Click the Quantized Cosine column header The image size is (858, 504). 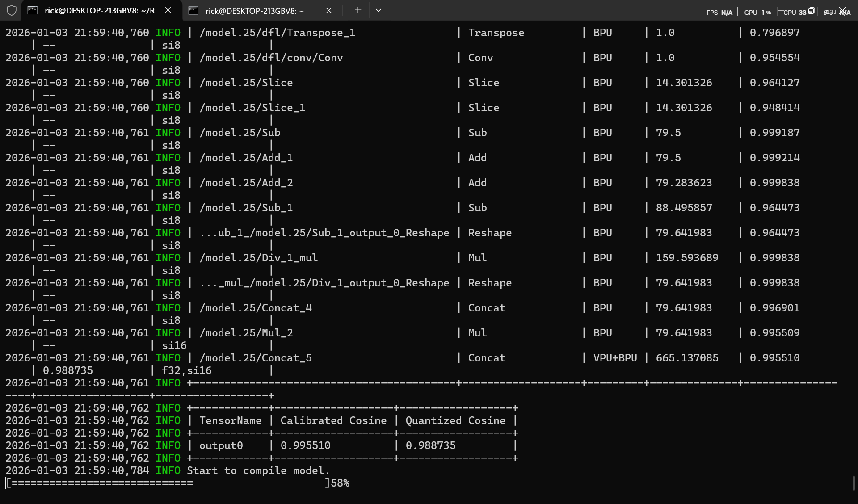455,420
